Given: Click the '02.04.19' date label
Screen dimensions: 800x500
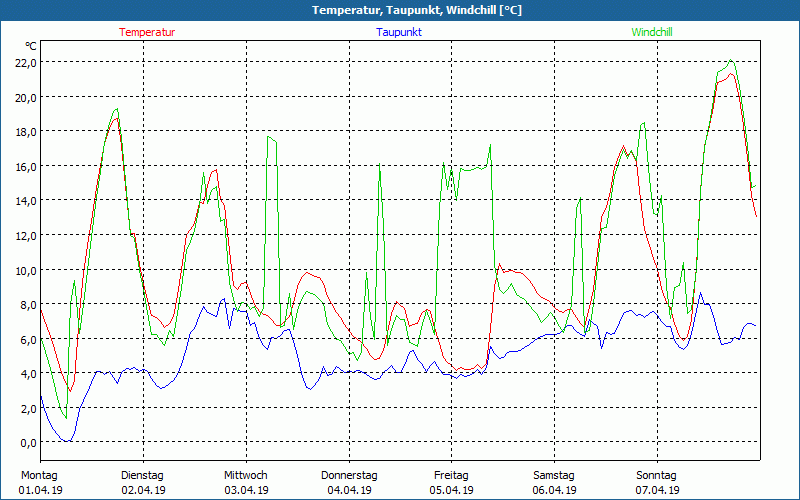Looking at the screenshot, I should tap(143, 490).
